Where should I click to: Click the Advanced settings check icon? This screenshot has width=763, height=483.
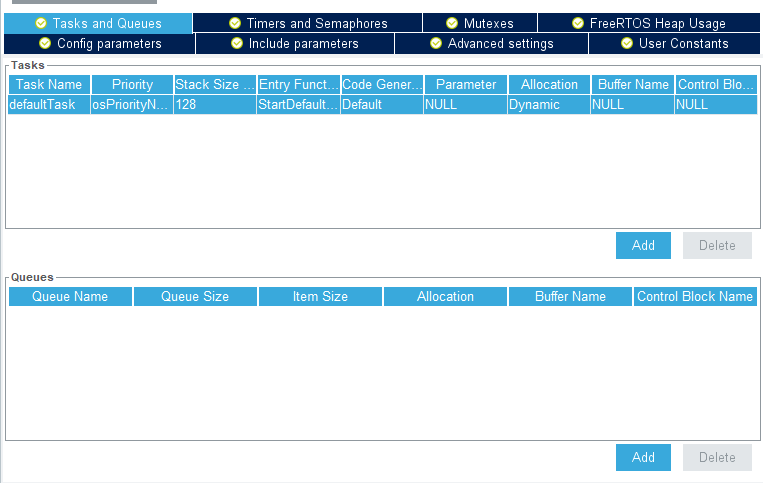[436, 43]
